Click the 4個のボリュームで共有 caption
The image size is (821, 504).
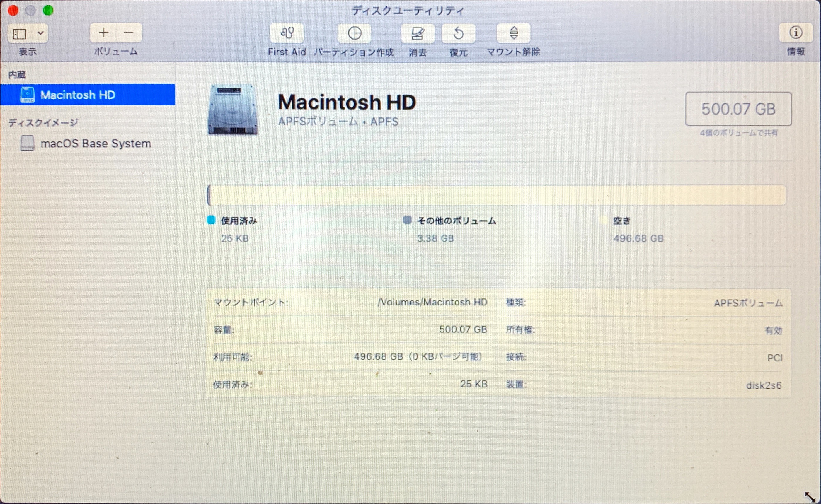tap(739, 133)
